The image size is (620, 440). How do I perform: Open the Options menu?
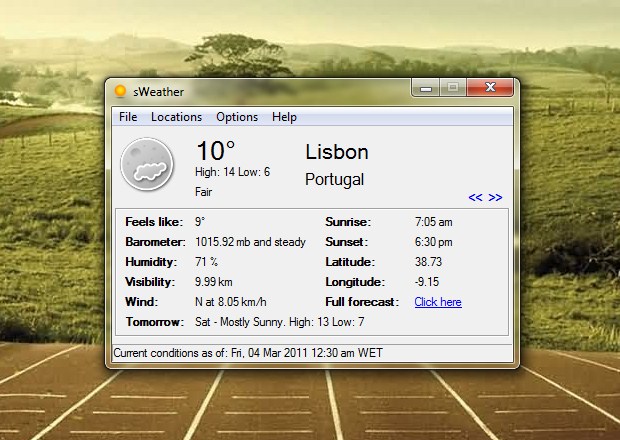point(237,117)
